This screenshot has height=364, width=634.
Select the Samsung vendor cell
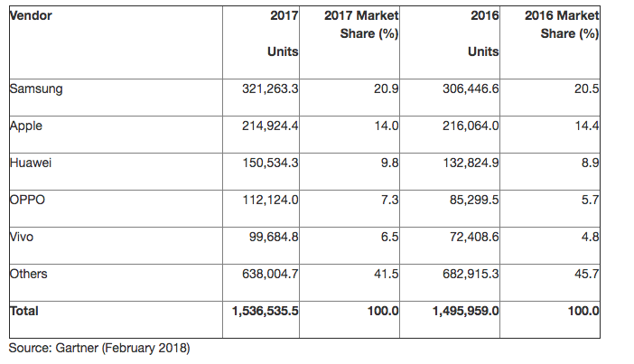tap(35, 89)
